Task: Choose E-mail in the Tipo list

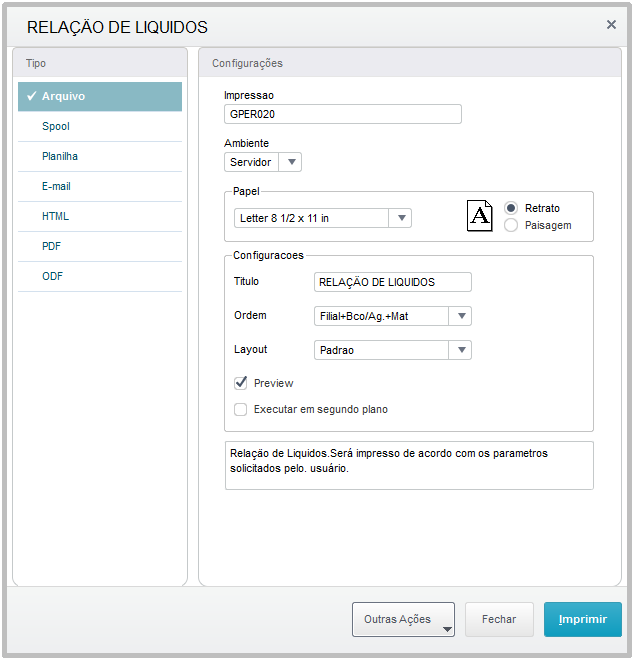Action: point(100,186)
